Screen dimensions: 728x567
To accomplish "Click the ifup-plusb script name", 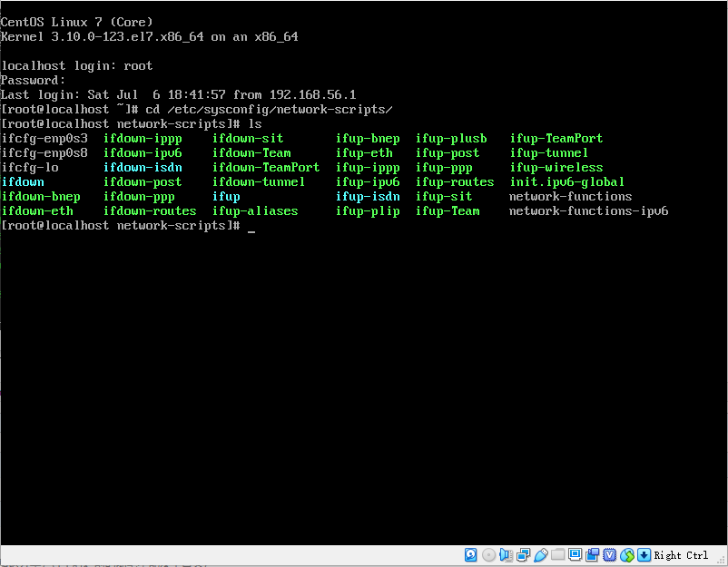I will pos(451,139).
